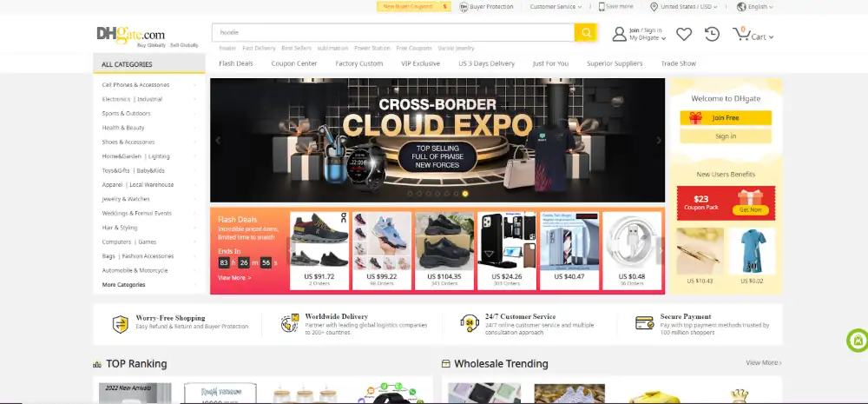
Task: Click the Save more phone icon
Action: [x=602, y=7]
